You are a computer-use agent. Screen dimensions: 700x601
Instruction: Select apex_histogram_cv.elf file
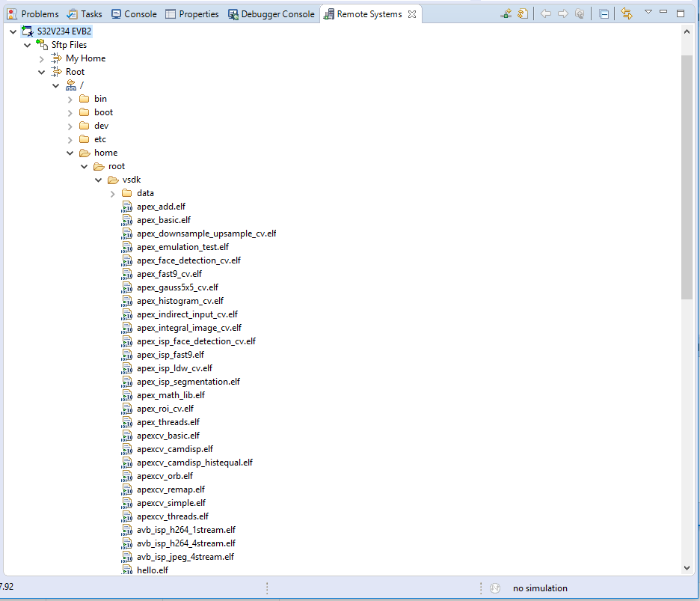180,301
